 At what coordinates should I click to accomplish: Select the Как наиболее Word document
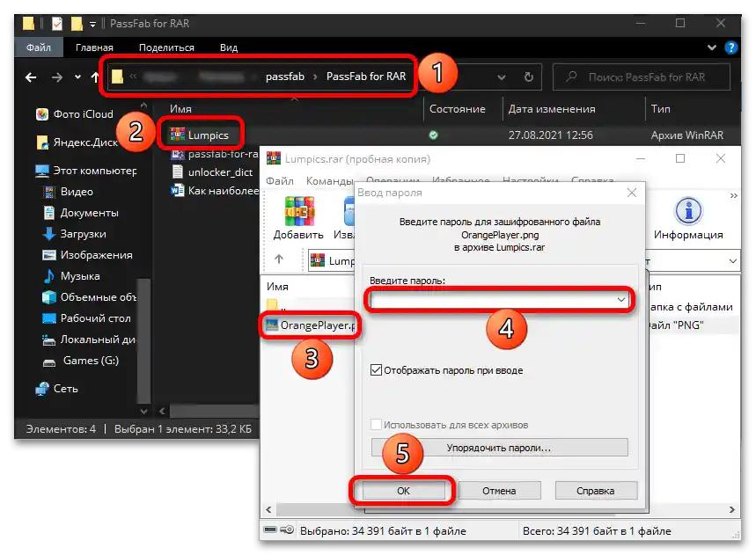215,191
